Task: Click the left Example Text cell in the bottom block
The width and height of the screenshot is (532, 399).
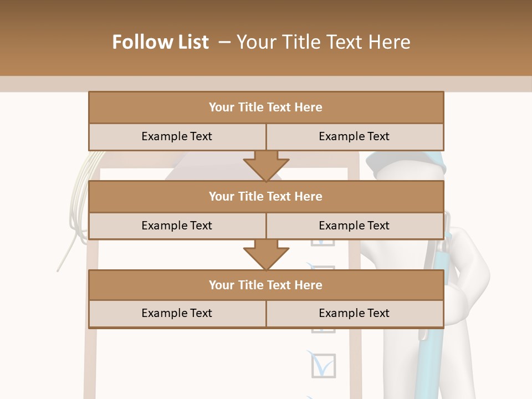Action: (177, 313)
